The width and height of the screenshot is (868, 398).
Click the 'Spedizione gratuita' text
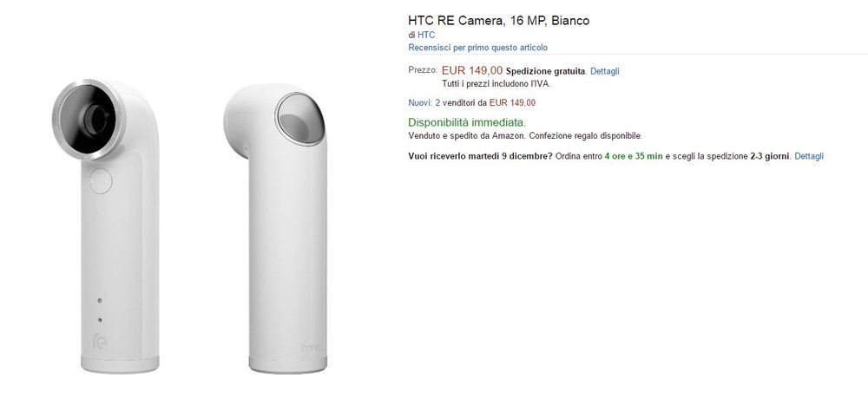tap(545, 71)
